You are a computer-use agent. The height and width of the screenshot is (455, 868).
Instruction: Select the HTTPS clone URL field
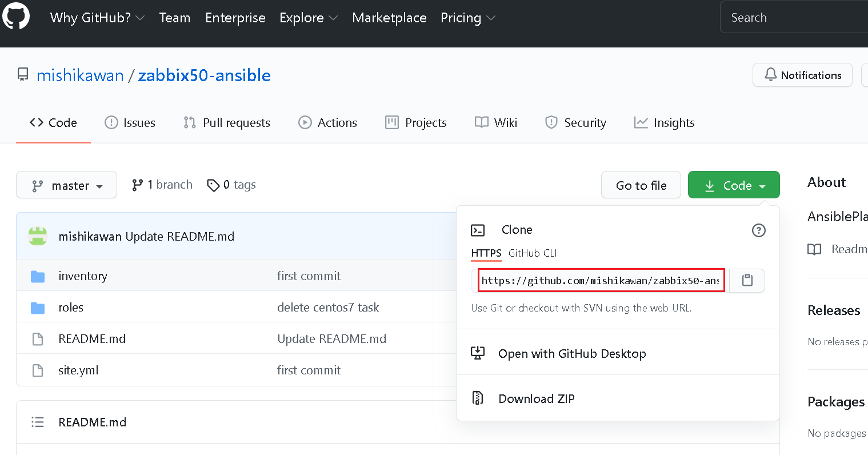tap(600, 281)
